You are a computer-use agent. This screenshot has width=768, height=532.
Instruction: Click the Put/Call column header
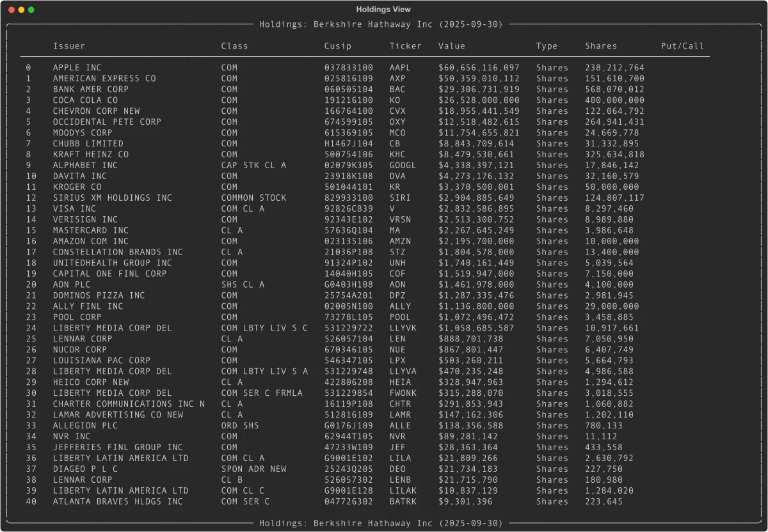click(682, 46)
